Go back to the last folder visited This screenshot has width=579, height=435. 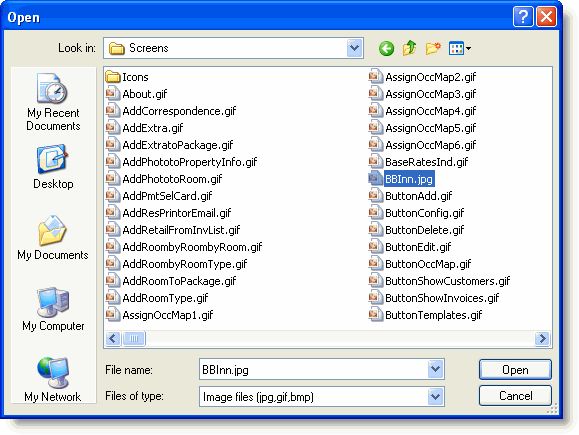point(386,48)
